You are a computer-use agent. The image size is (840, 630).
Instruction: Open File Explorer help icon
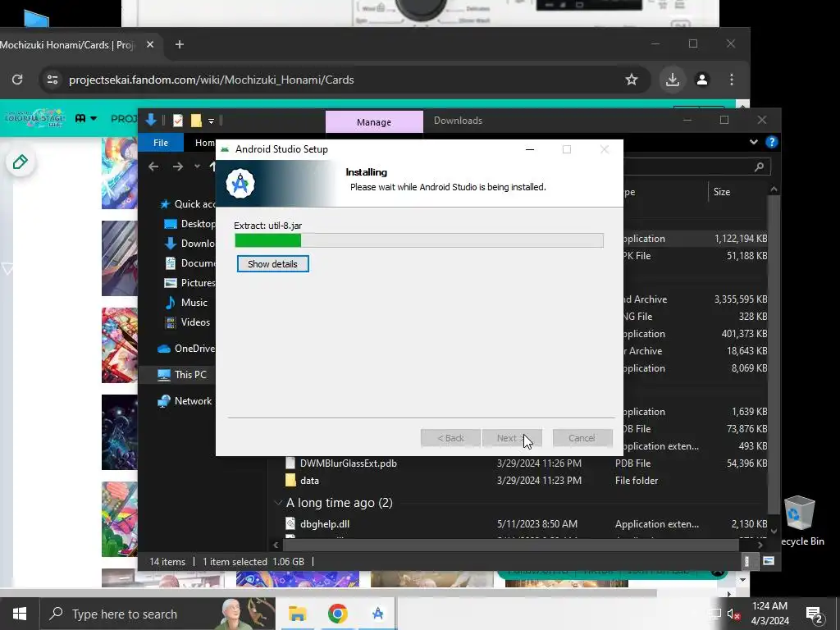coord(771,142)
